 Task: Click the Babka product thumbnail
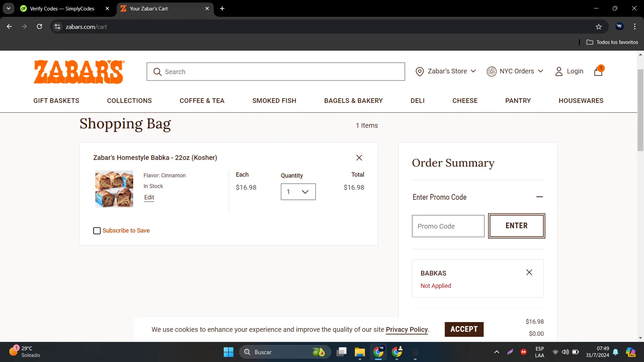(x=114, y=189)
